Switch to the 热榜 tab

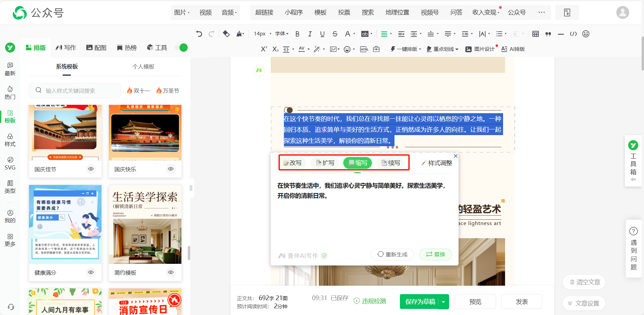127,48
